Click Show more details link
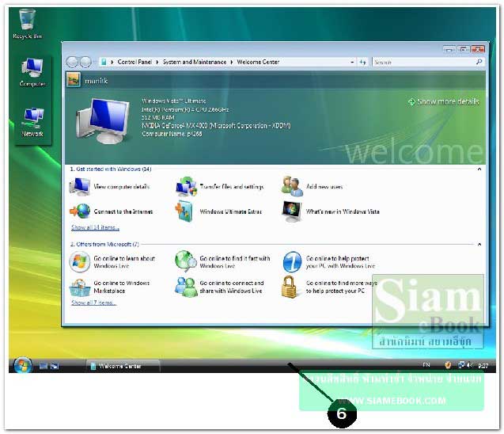Screen dimensions: 504x434 (444, 101)
